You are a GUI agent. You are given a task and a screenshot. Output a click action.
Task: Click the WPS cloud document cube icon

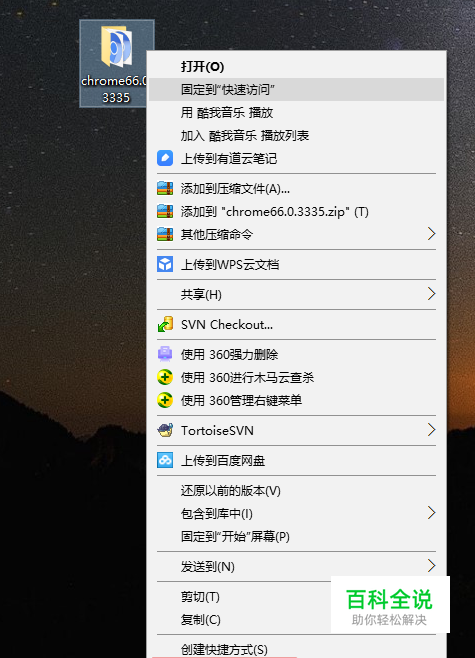[x=165, y=264]
